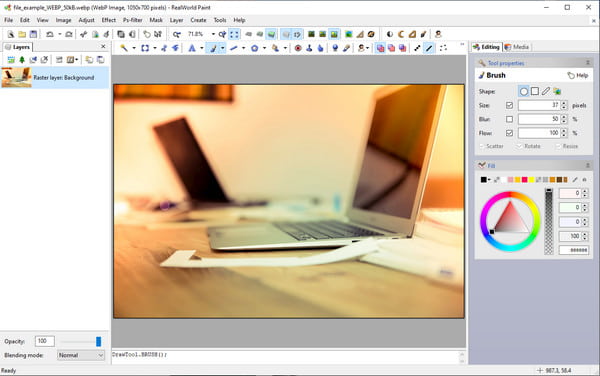The height and width of the screenshot is (376, 600).
Task: Click the zoom in magnifier icon
Action: click(x=222, y=34)
